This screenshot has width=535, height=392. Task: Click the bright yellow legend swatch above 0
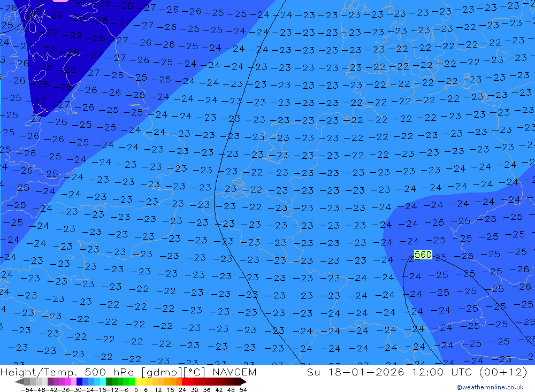pyautogui.click(x=137, y=382)
